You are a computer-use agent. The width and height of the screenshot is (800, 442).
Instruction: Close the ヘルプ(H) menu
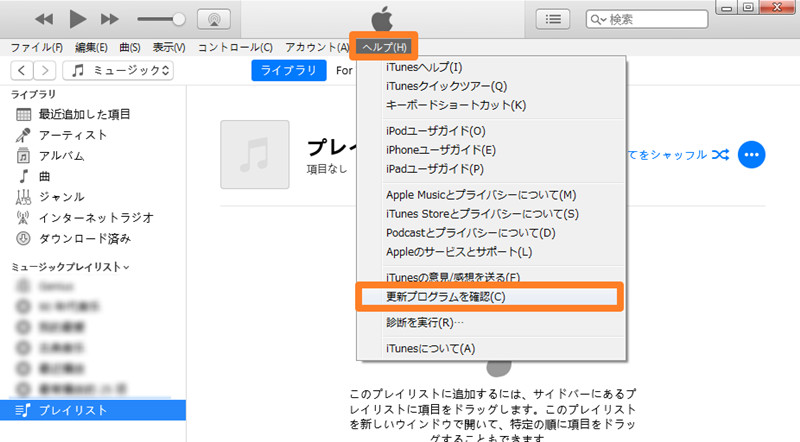pos(384,47)
